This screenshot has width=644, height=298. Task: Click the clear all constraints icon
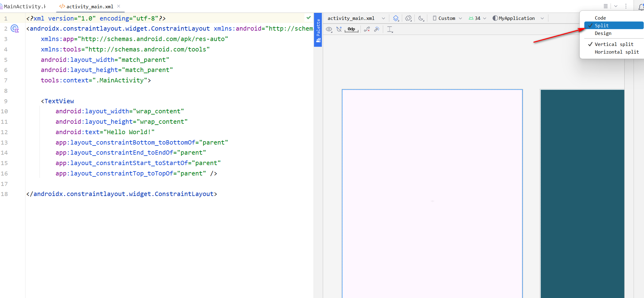[367, 29]
